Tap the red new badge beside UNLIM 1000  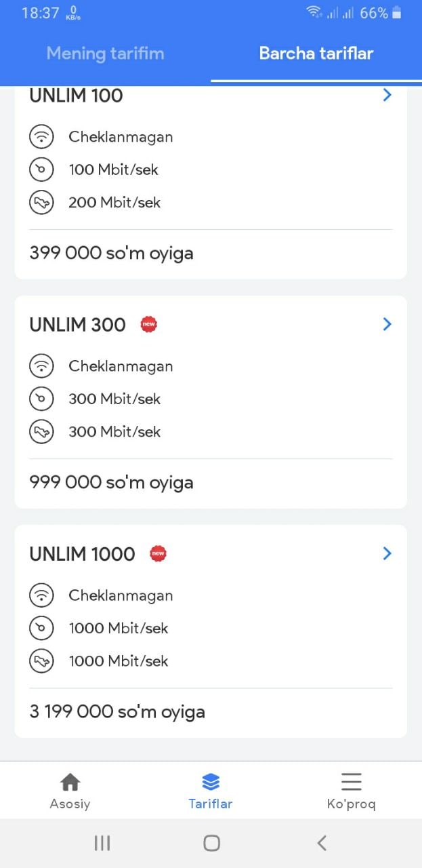(x=158, y=554)
